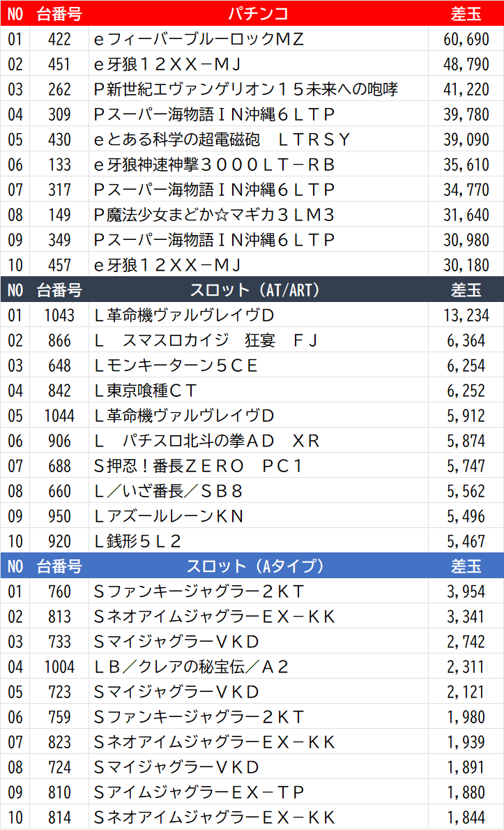Select Ｌ／いざ番長／ＳＢ８ name

168,491
